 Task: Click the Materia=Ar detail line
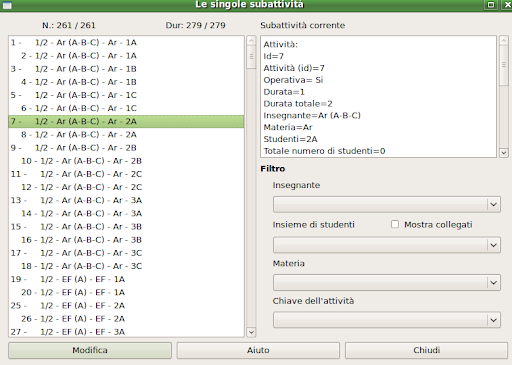(288, 127)
